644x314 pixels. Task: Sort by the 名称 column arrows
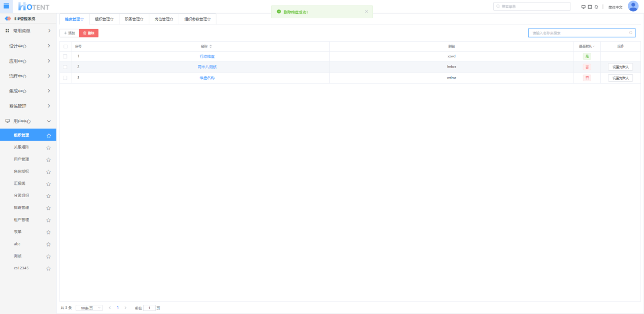(x=211, y=46)
